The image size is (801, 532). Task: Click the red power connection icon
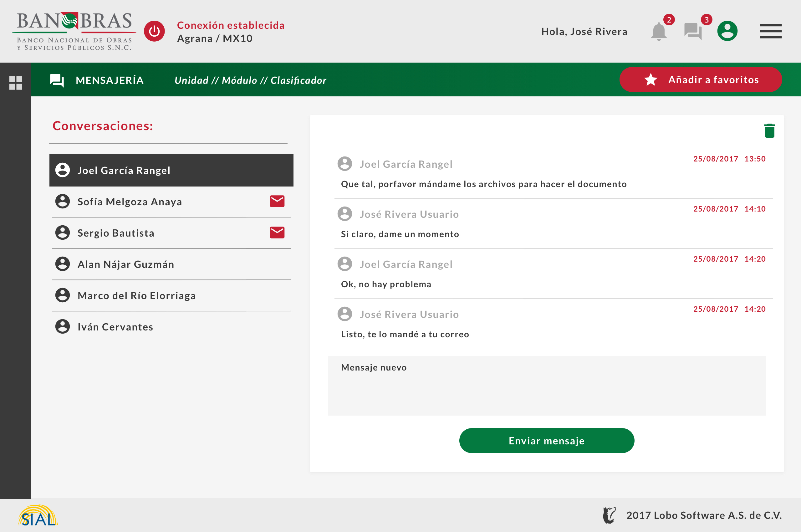(x=154, y=31)
